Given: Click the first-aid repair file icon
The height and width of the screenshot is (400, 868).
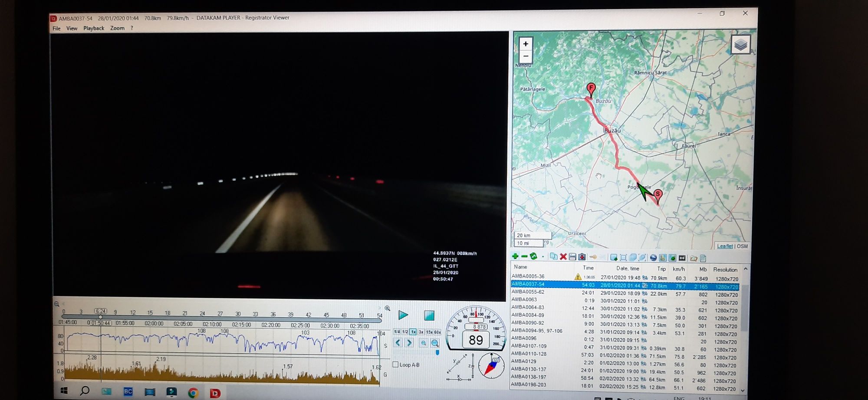Looking at the screenshot, I should click(582, 257).
